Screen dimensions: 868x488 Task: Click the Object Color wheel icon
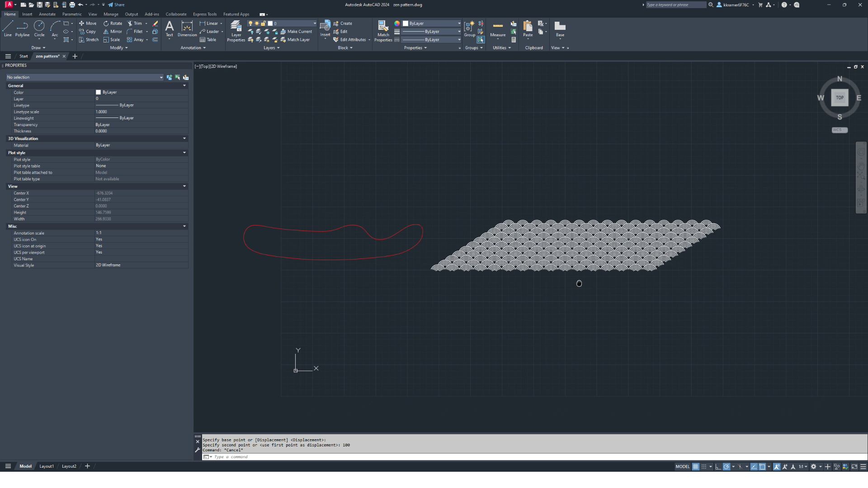(397, 23)
